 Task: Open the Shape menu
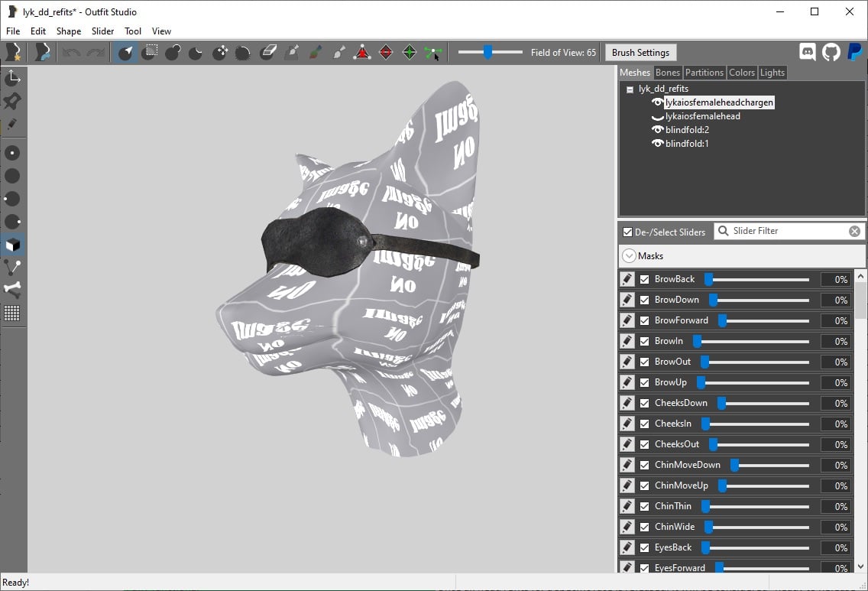tap(69, 31)
